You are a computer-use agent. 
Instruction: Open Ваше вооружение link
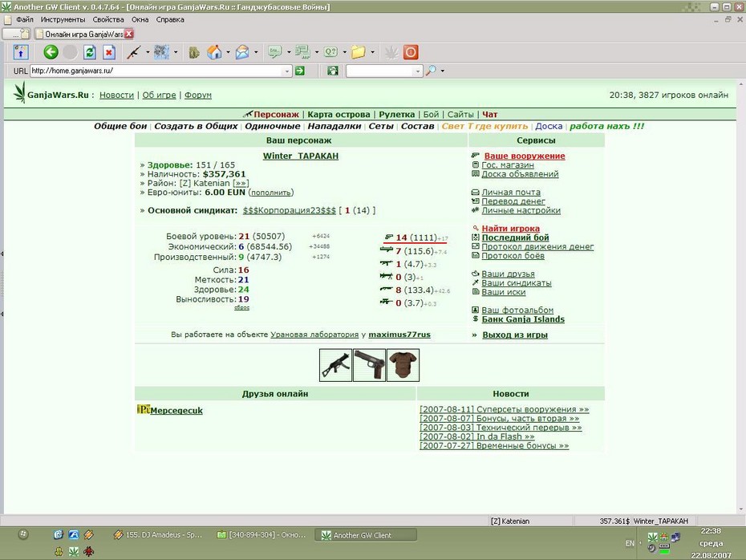click(525, 156)
